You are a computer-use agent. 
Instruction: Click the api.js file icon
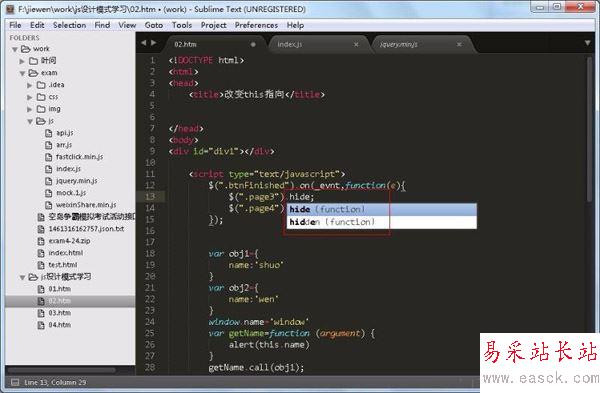tap(49, 133)
